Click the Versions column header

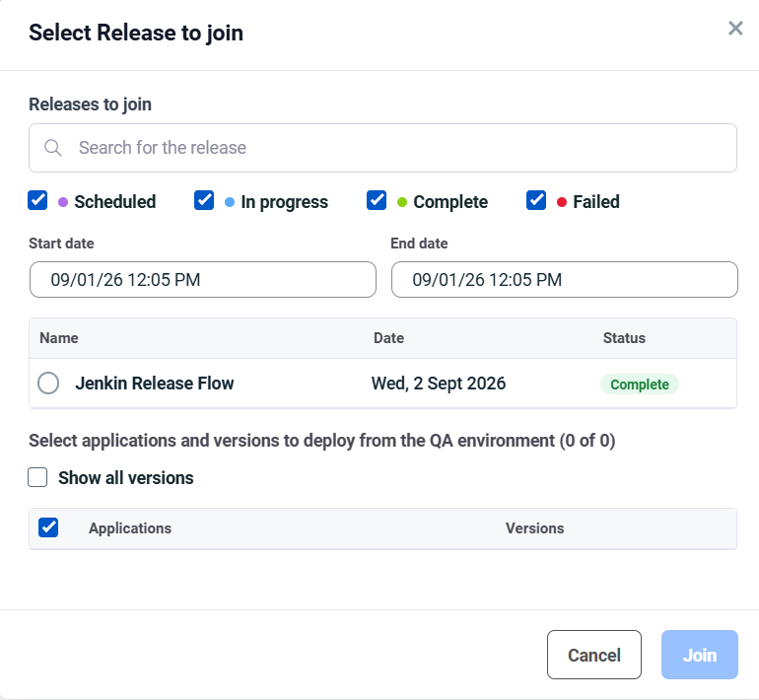(x=535, y=528)
